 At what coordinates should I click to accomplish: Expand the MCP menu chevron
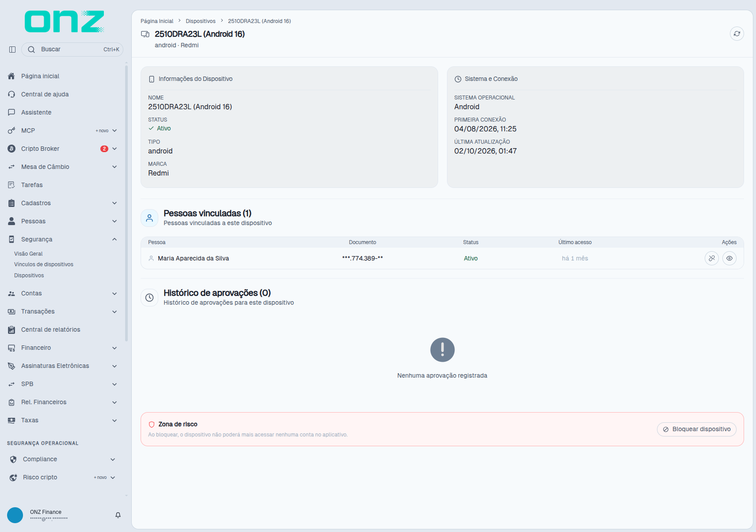click(x=115, y=130)
